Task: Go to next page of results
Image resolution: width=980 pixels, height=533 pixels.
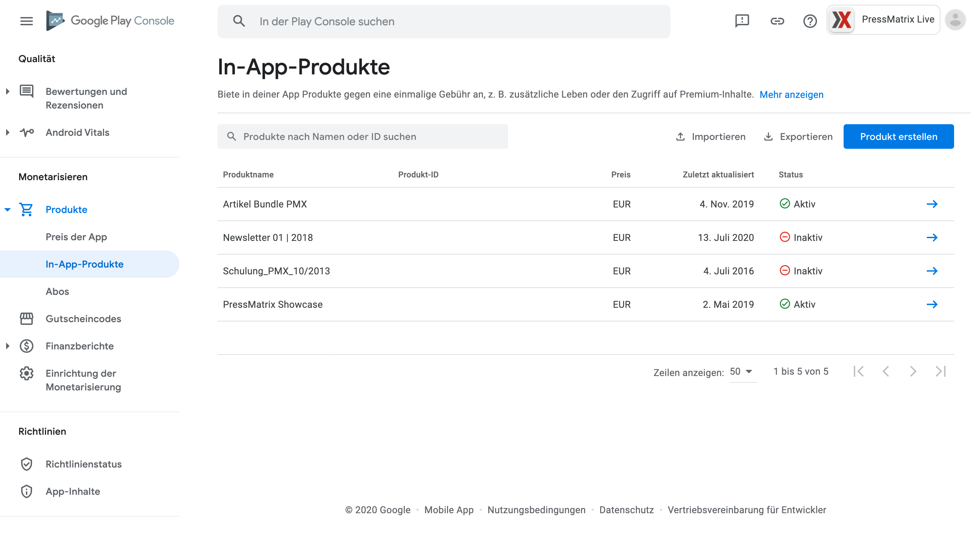Action: pos(913,371)
